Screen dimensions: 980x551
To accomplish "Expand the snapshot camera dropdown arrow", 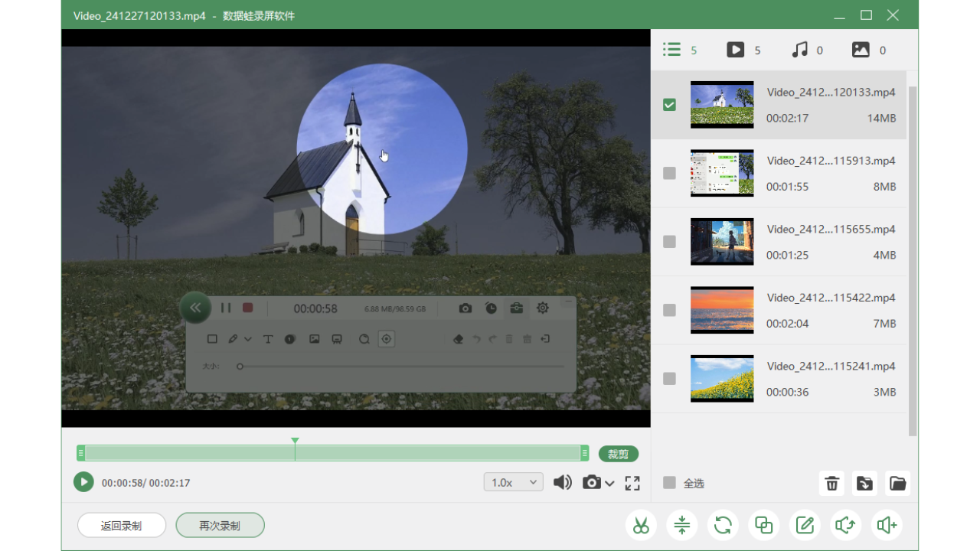I will (x=610, y=484).
